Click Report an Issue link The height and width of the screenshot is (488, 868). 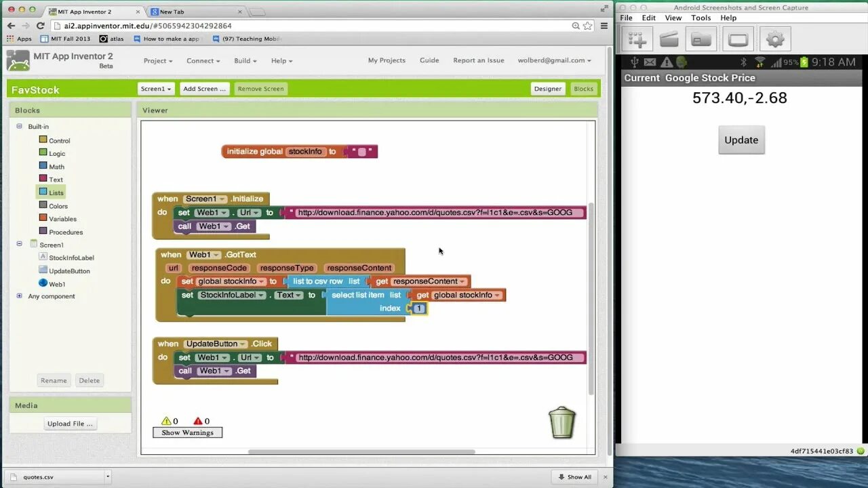(479, 60)
